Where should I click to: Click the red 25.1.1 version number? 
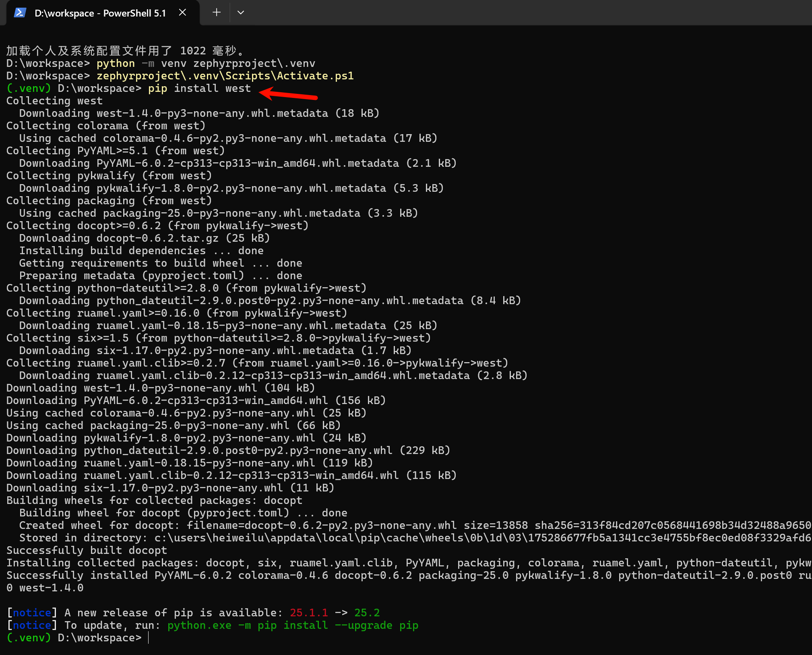coord(309,613)
